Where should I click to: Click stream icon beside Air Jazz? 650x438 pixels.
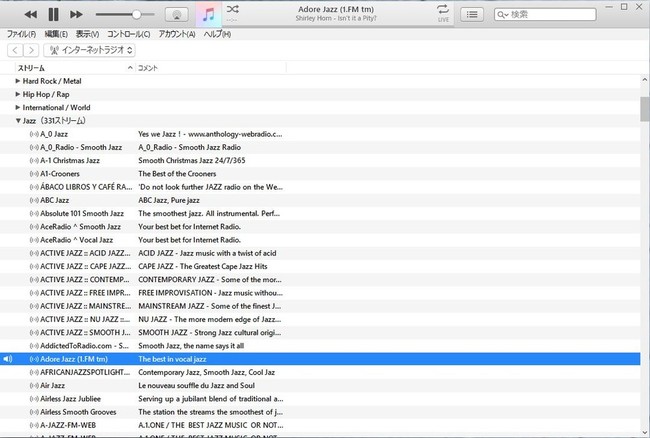(34, 386)
